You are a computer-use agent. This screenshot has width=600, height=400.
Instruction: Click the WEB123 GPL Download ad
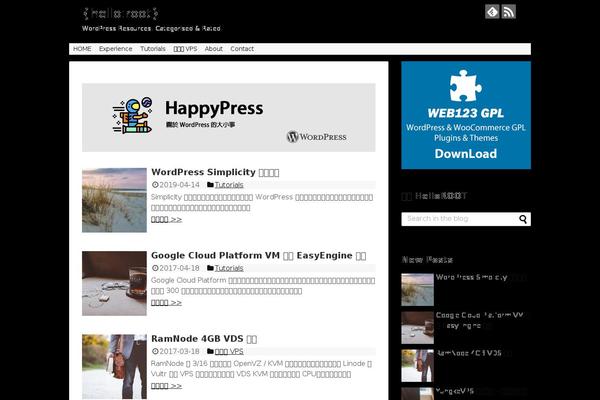pyautogui.click(x=466, y=115)
